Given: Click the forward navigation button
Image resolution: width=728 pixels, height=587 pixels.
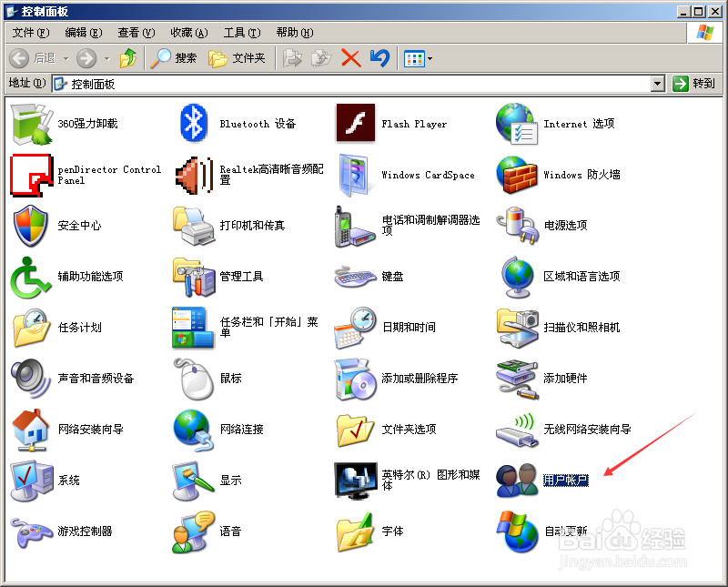Looking at the screenshot, I should (x=86, y=58).
